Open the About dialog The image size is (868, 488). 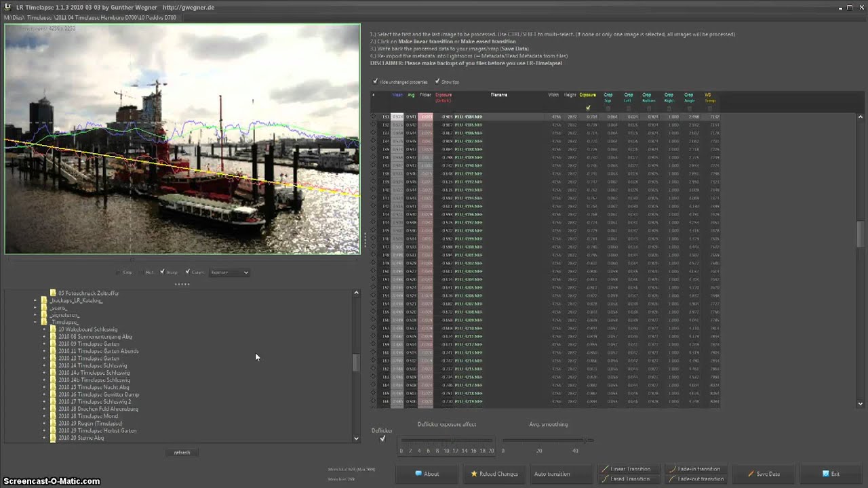tap(427, 474)
